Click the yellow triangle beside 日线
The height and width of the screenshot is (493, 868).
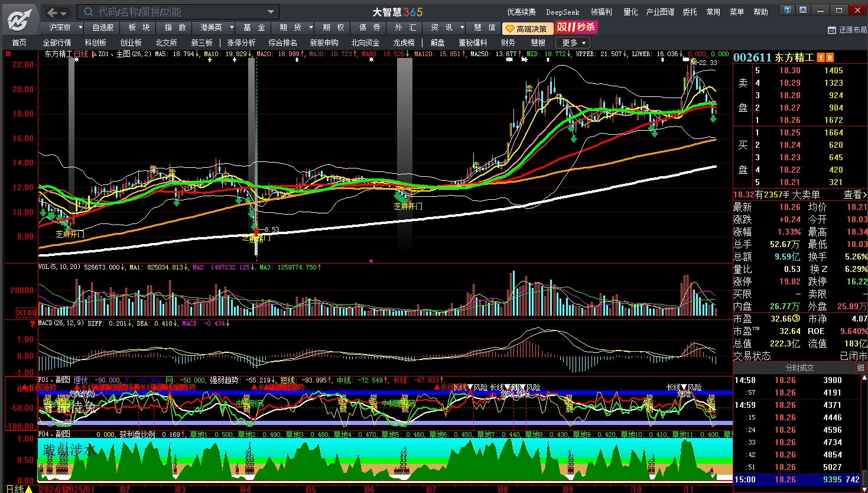coord(28,489)
